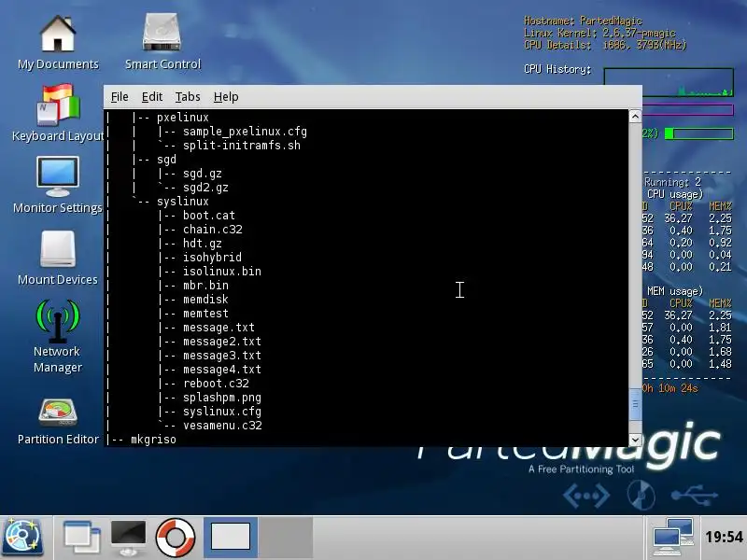This screenshot has height=560, width=747.
Task: Click the message4.txt file name
Action: tap(222, 369)
